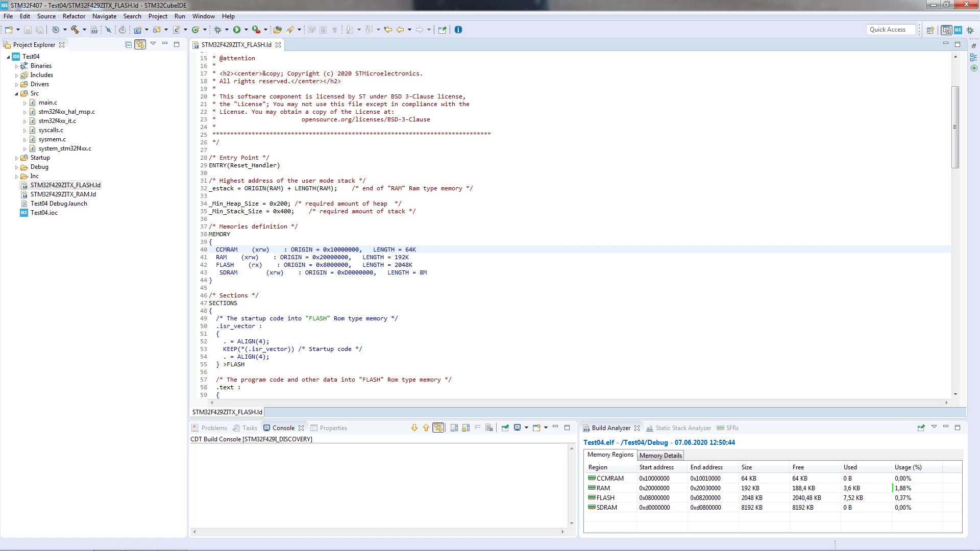Screen dimensions: 980x551
Task: Click the new C source file icon
Action: [177, 30]
